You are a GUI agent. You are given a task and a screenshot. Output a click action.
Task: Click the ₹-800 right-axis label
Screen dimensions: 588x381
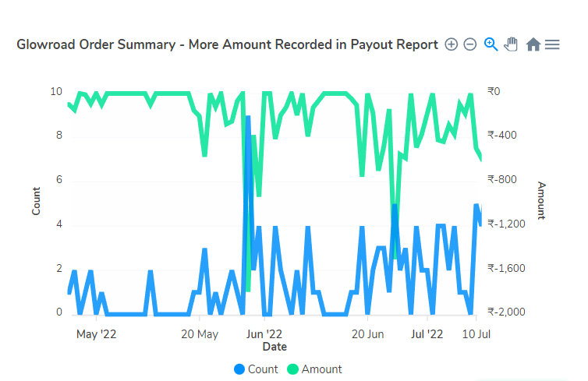502,179
